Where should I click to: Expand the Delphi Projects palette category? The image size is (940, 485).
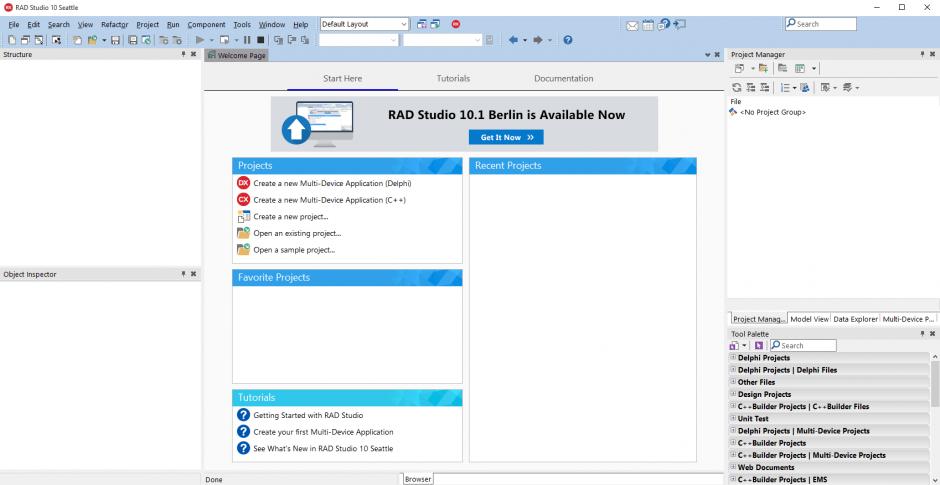(733, 357)
